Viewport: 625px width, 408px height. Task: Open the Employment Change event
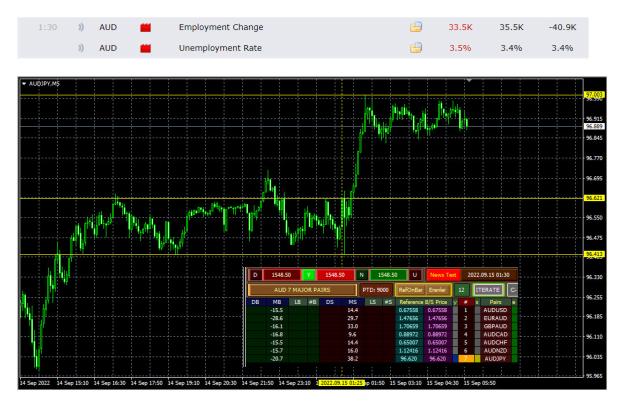(221, 27)
